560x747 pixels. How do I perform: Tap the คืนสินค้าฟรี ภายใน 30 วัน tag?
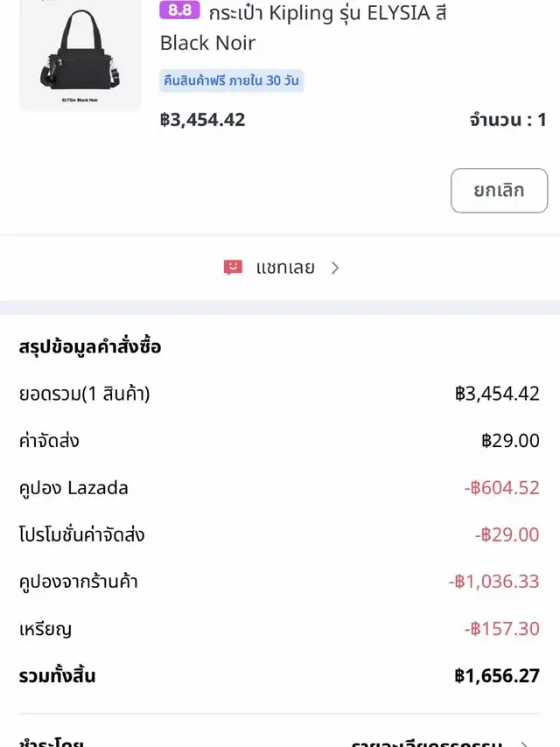click(232, 80)
